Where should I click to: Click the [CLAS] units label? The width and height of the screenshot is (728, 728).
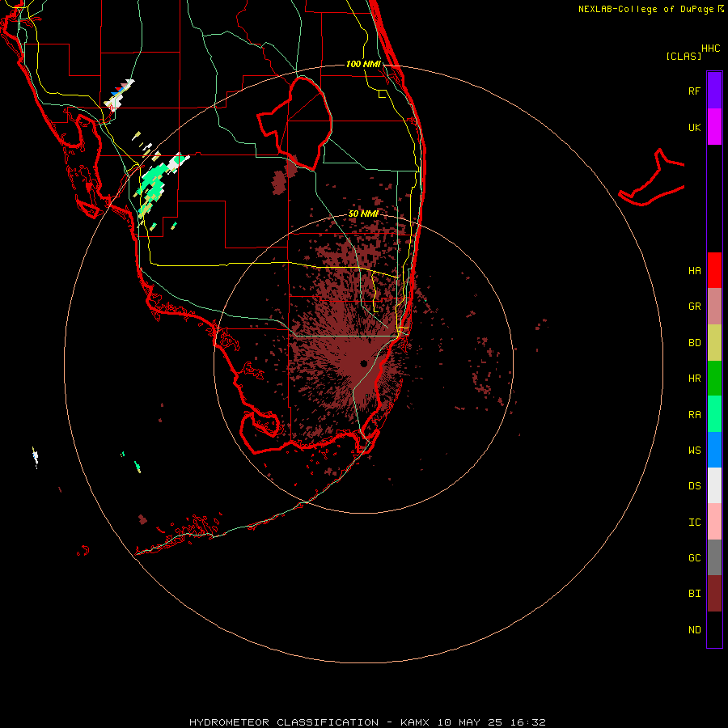(684, 56)
